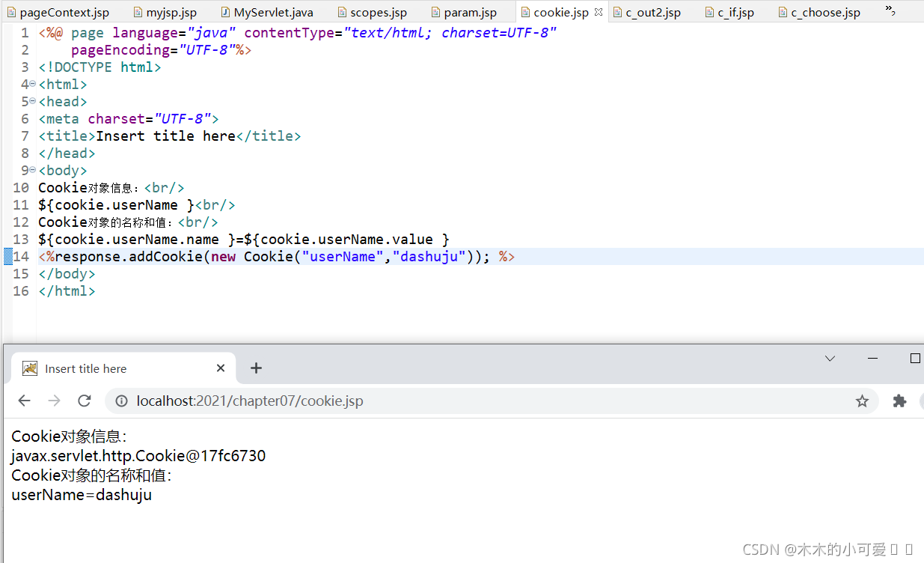Click the back navigation arrow in Chrome
Screen dimensions: 924x563
point(24,401)
